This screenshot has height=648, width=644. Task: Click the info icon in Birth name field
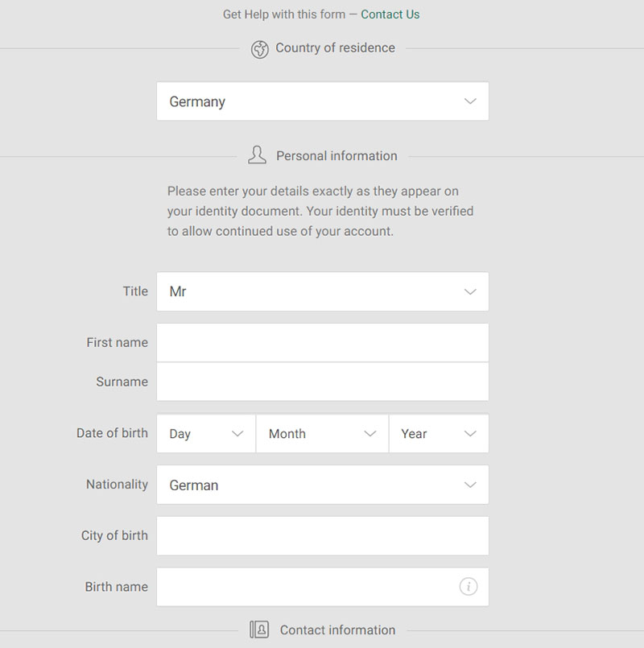coord(469,587)
